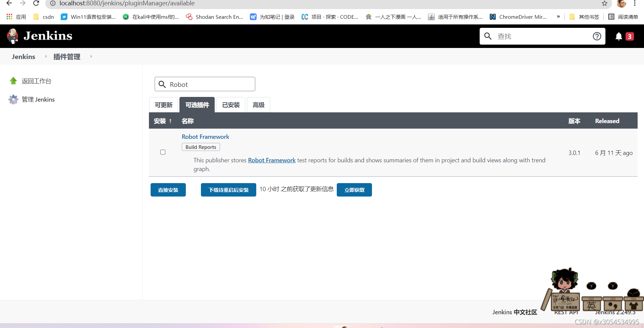644x328 pixels.
Task: Switch to 可选插件 tab
Action: pyautogui.click(x=197, y=105)
